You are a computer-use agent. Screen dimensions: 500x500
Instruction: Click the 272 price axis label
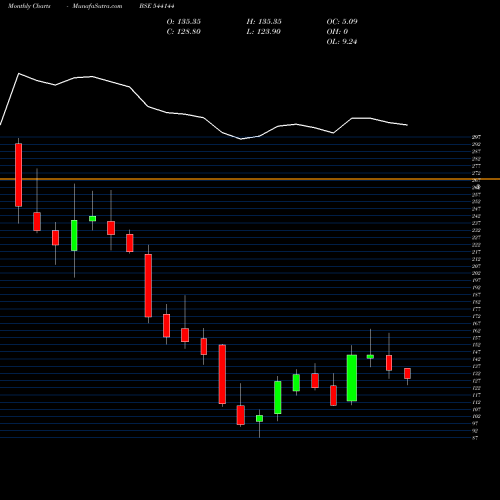click(x=476, y=173)
